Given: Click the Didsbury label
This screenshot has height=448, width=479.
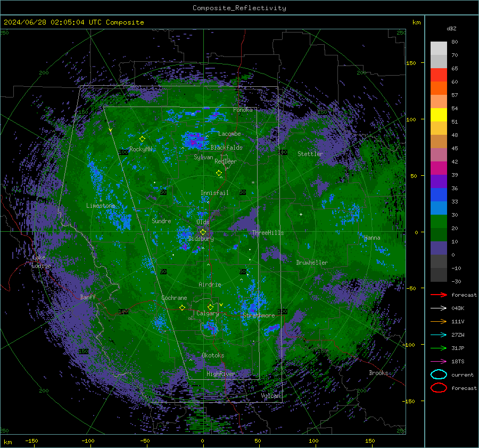Looking at the screenshot, I should [201, 239].
